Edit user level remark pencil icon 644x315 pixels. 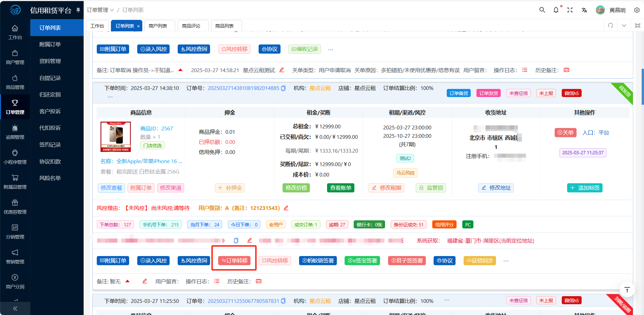click(286, 208)
